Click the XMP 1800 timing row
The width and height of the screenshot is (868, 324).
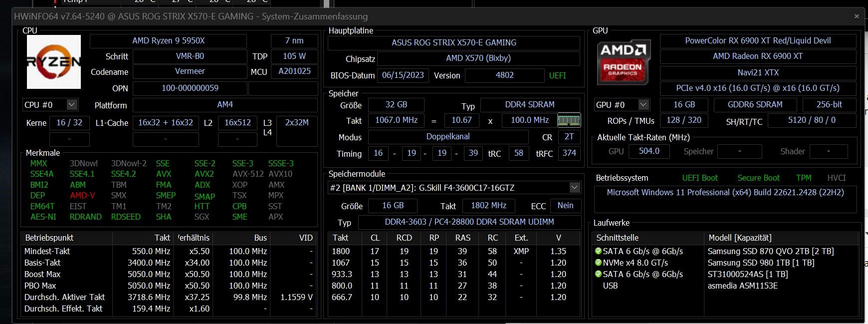point(454,251)
